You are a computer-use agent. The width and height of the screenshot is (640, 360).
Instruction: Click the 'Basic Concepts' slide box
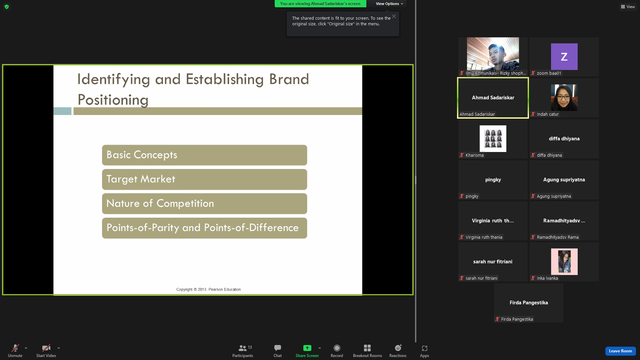204,155
